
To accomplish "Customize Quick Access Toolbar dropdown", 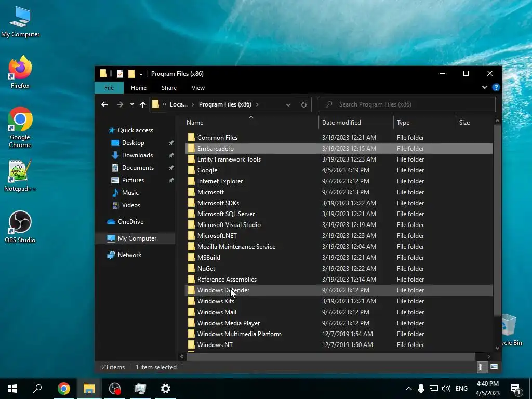I will (x=141, y=74).
